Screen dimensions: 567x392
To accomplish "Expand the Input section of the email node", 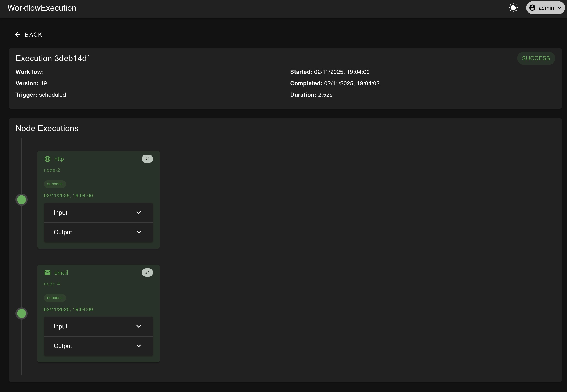I will (x=98, y=326).
